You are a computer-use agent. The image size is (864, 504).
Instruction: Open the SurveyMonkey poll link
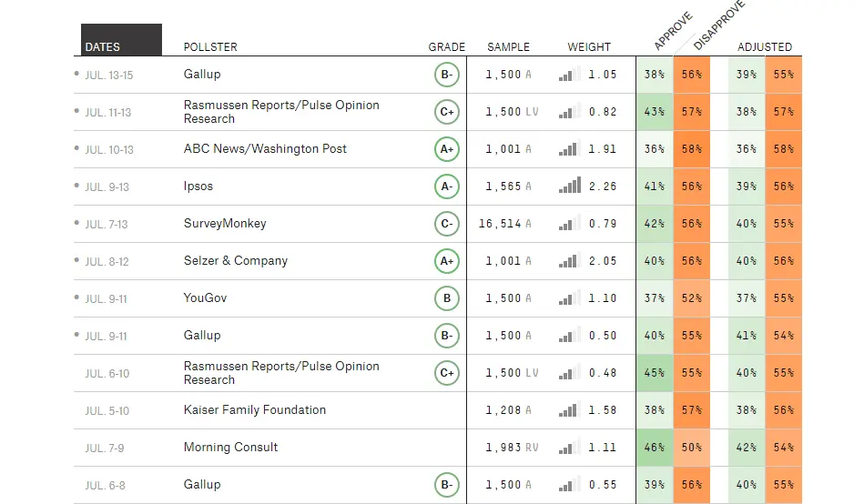pos(225,224)
